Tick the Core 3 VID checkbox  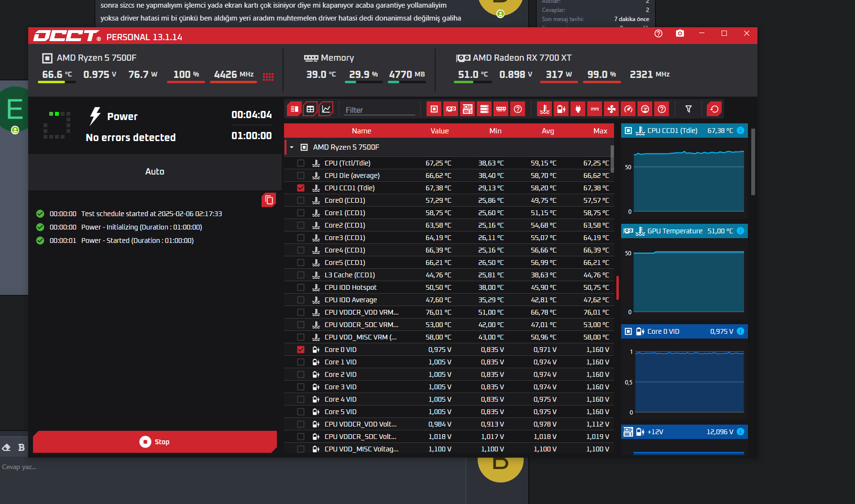(301, 387)
